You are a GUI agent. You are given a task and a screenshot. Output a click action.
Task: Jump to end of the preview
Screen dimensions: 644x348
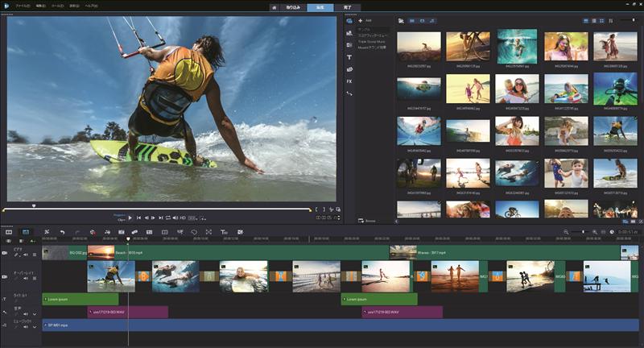coord(160,217)
